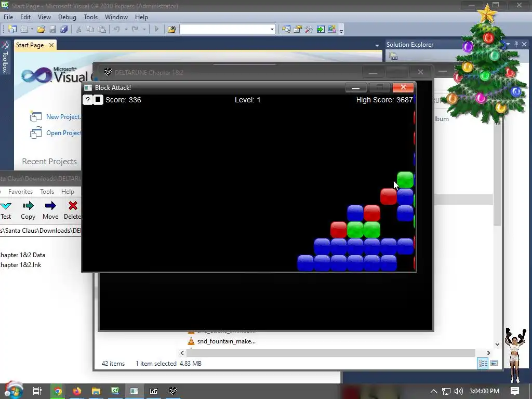The height and width of the screenshot is (399, 532).
Task: Open Google Chrome from the taskbar
Action: (58, 391)
